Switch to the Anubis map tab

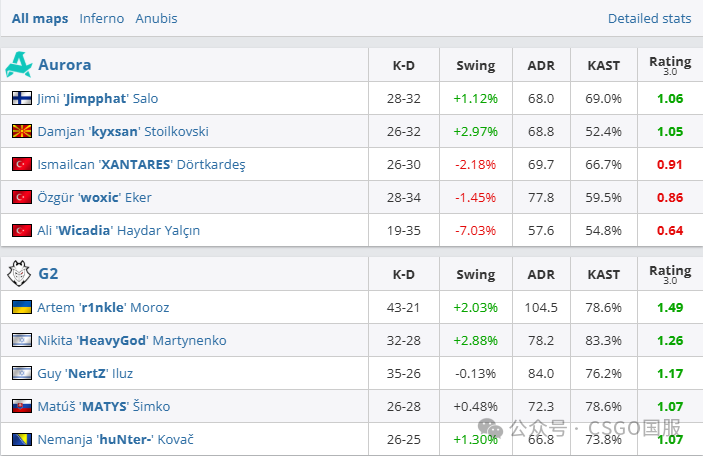tap(156, 18)
